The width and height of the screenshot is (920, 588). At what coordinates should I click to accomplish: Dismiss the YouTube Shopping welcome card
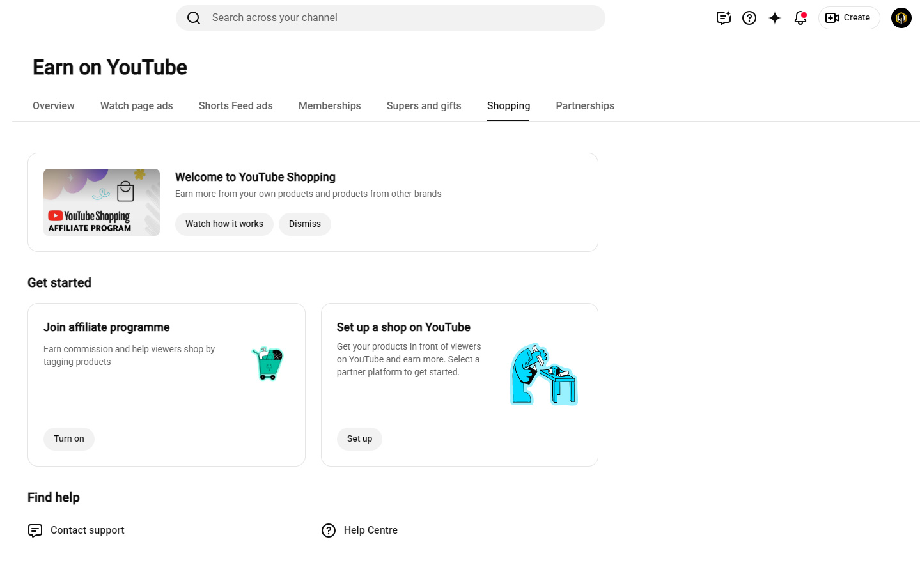pyautogui.click(x=305, y=224)
